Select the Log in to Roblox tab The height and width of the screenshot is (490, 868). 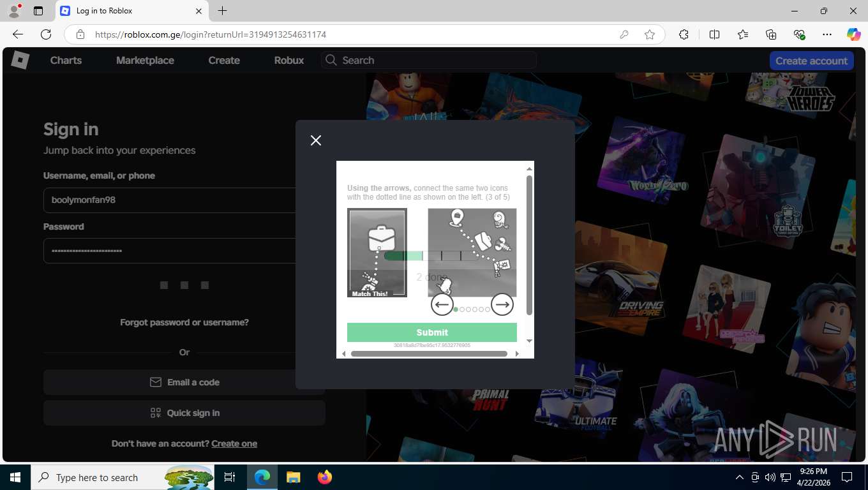(x=132, y=11)
